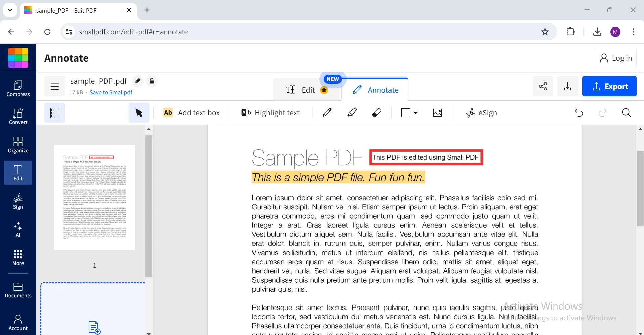The width and height of the screenshot is (644, 335).
Task: Download the PDF file
Action: (x=567, y=86)
